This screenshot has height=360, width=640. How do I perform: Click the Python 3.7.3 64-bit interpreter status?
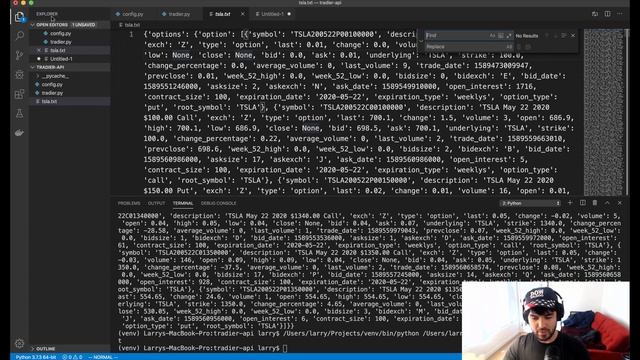pyautogui.click(x=36, y=357)
